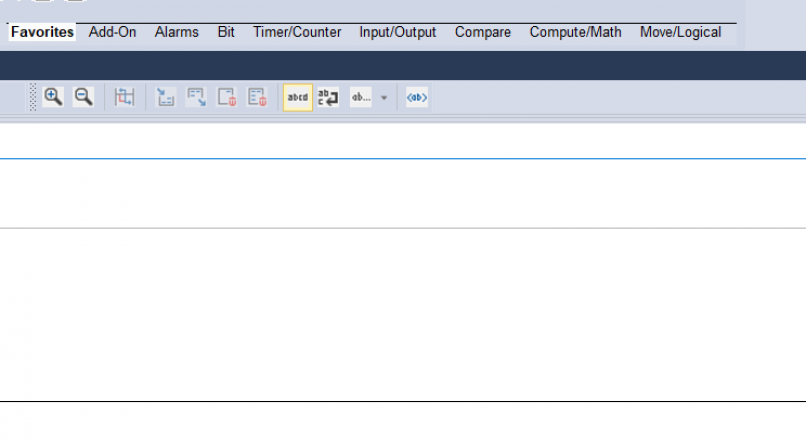Select the Bit instruction tab
The image size is (806, 440).
pos(226,32)
